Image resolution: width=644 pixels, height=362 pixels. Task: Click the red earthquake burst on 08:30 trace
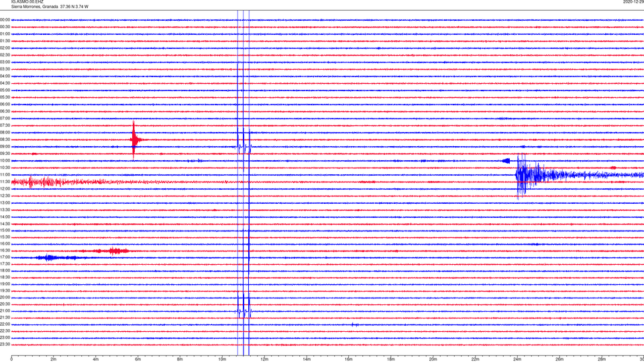tap(134, 140)
